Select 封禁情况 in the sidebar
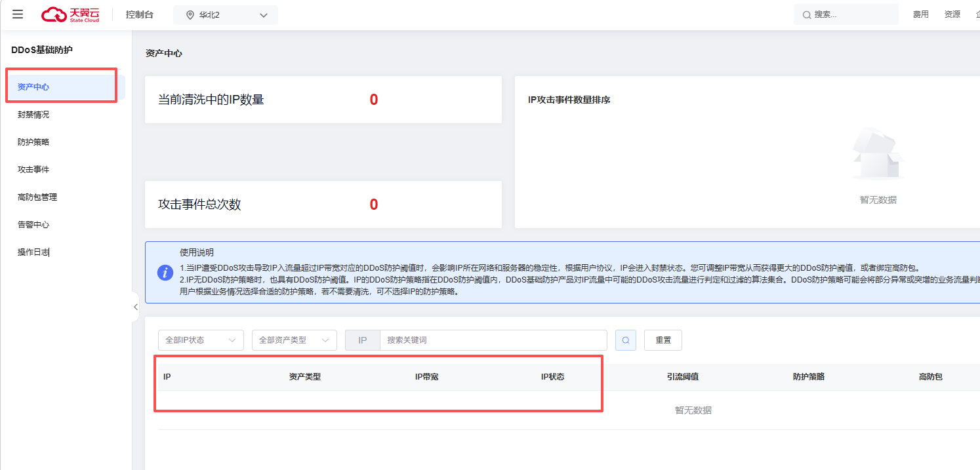Screen dimensions: 980x470 tap(33, 115)
